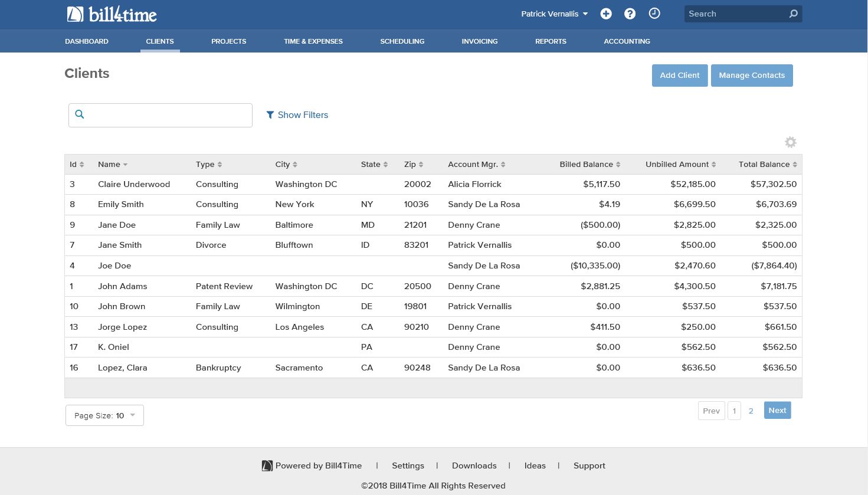
Task: Open the Page Size dropdown
Action: pos(104,415)
